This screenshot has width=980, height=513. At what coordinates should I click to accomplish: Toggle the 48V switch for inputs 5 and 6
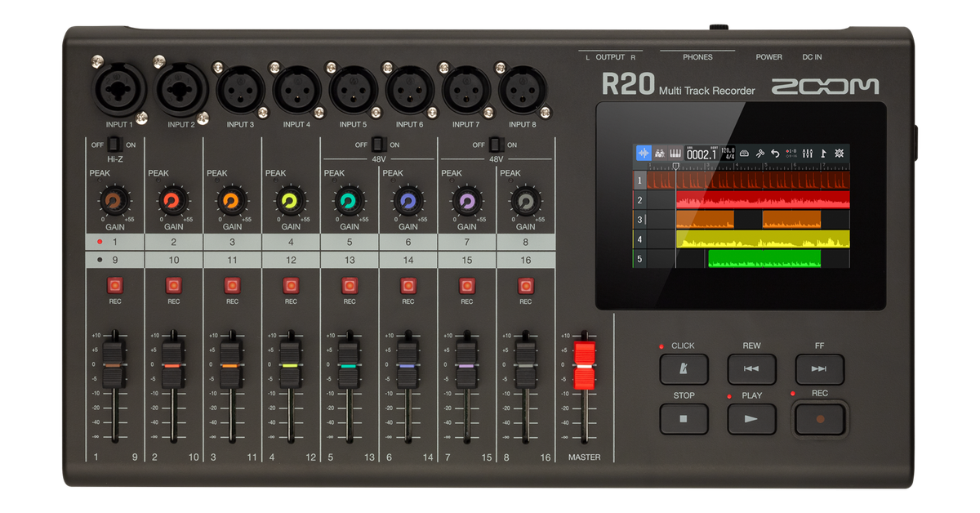(x=378, y=145)
